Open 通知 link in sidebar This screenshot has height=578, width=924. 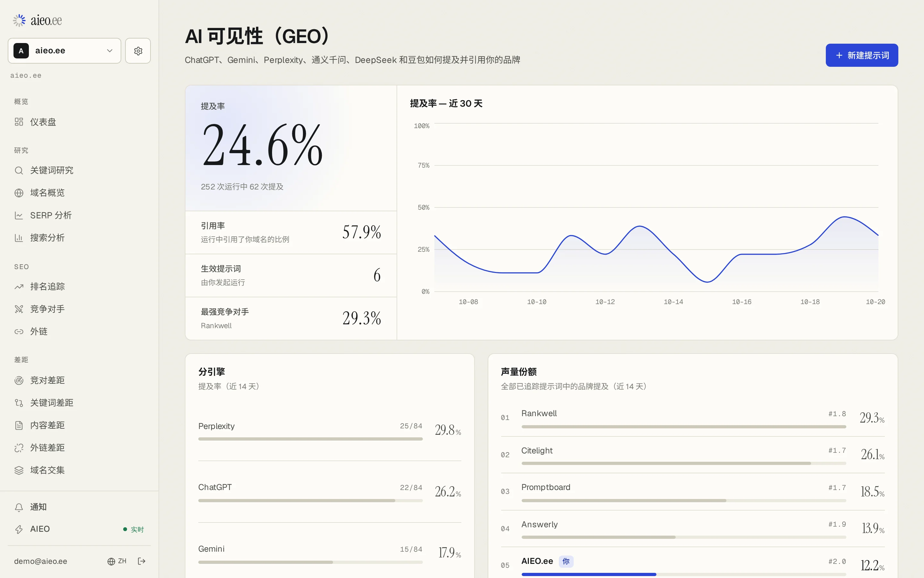[x=79, y=507]
